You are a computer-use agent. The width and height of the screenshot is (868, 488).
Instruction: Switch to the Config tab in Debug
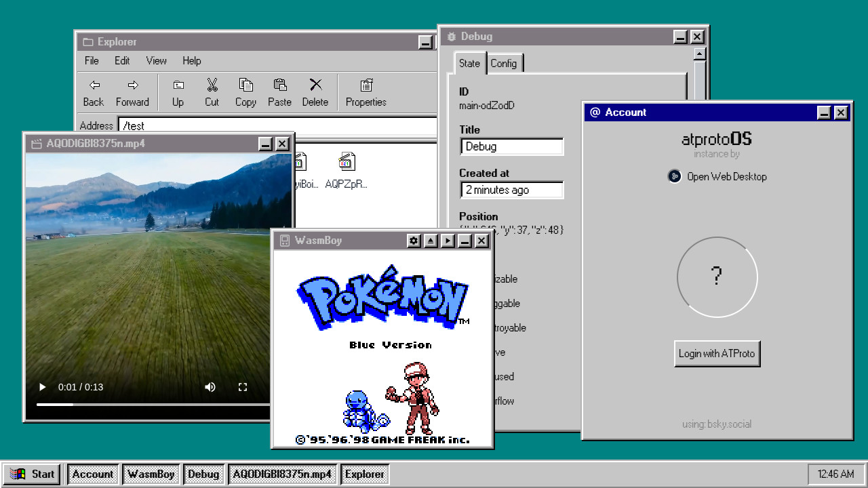click(504, 63)
